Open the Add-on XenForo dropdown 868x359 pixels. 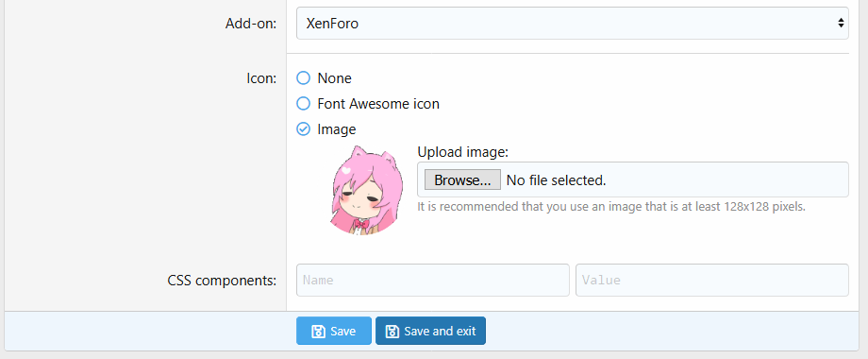pos(573,24)
